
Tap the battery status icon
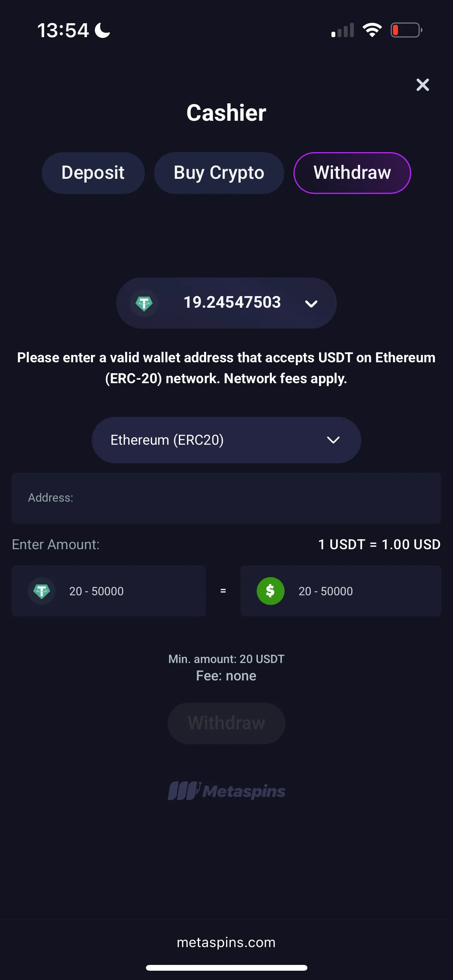click(x=406, y=30)
